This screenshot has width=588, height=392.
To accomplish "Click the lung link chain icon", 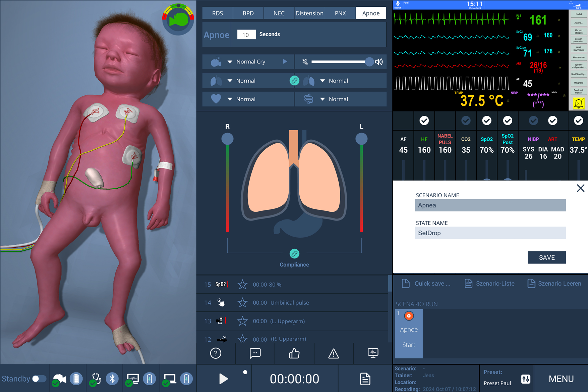I will pos(294,81).
